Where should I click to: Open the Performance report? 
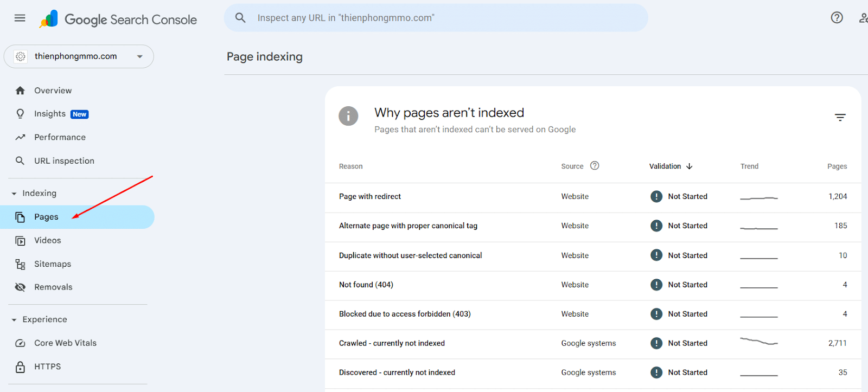point(60,137)
